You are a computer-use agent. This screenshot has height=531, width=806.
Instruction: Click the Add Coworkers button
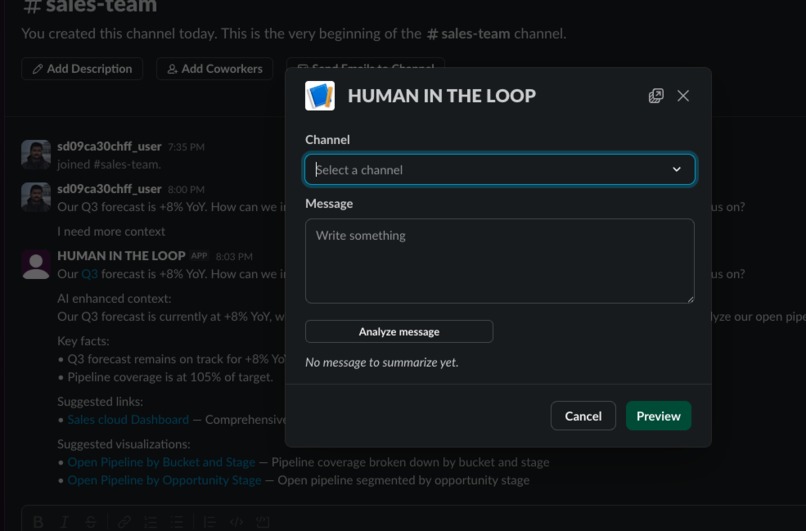pyautogui.click(x=214, y=68)
